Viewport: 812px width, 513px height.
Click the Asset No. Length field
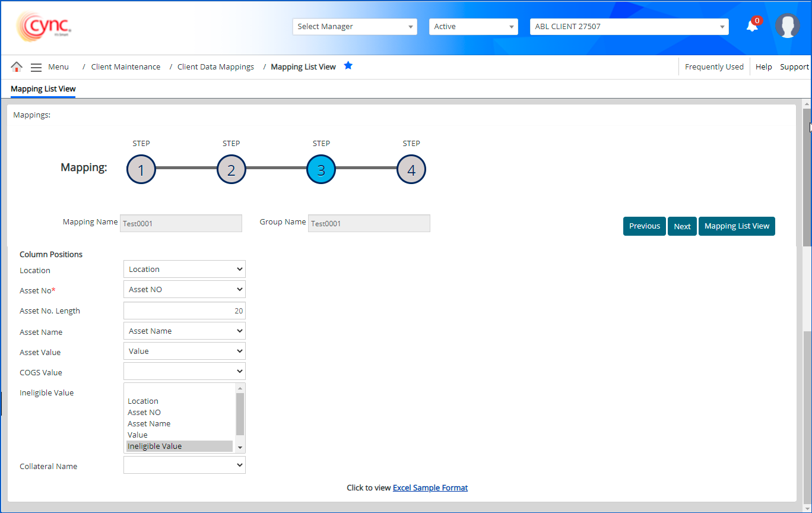point(184,311)
